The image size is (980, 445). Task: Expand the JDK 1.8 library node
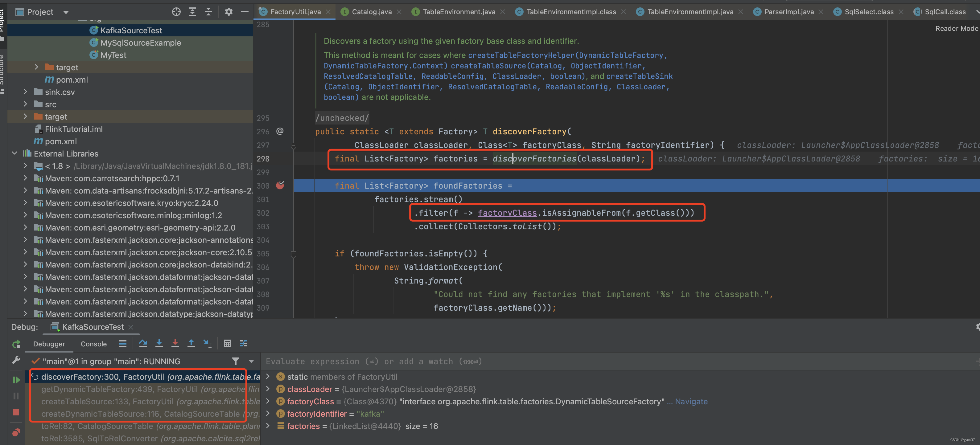26,166
